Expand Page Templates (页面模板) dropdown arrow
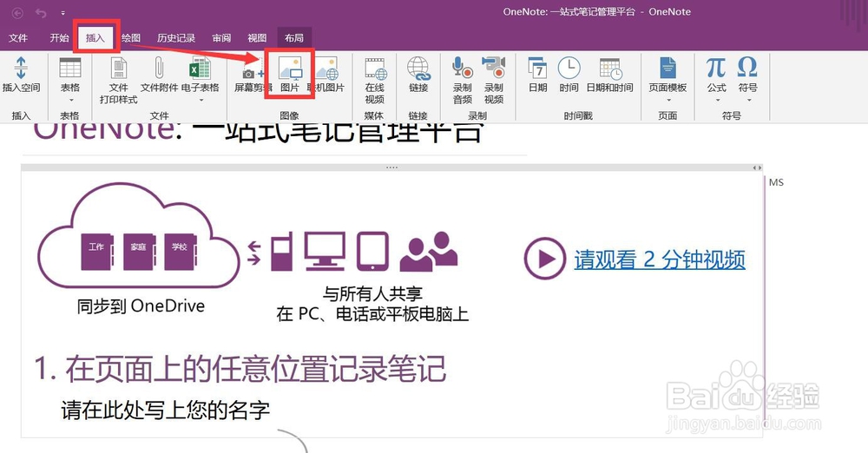This screenshot has height=453, width=868. (x=668, y=101)
